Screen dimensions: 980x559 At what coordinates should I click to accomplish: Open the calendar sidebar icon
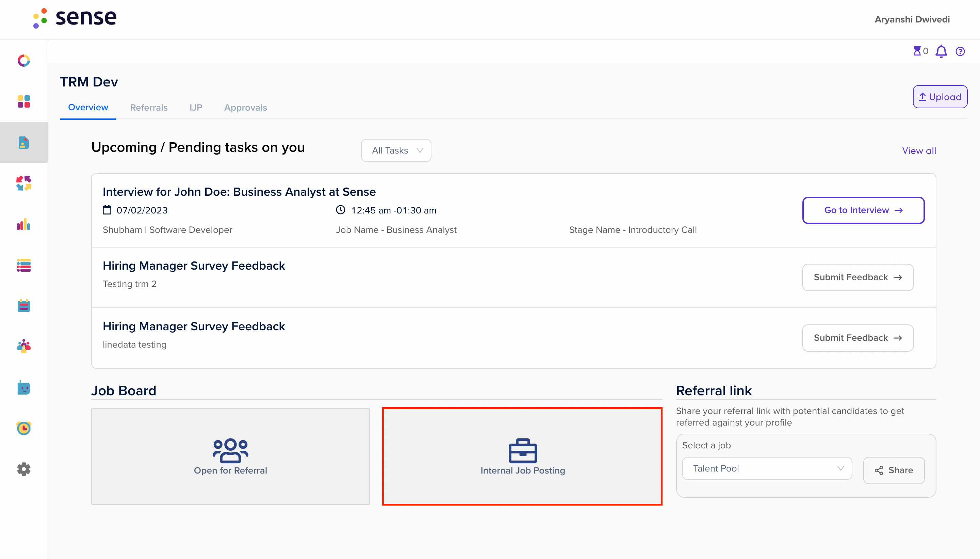pyautogui.click(x=24, y=306)
